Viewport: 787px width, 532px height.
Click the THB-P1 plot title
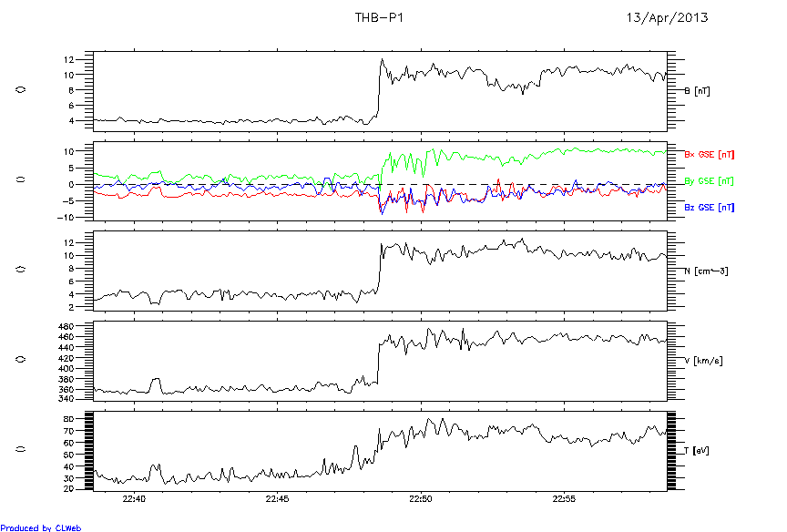[379, 17]
